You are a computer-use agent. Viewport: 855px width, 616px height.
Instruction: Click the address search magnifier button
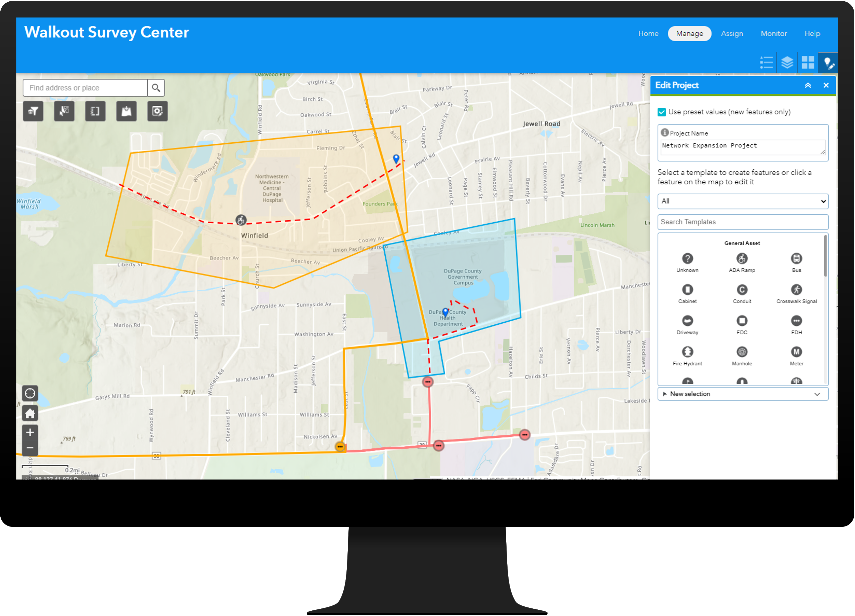[156, 88]
